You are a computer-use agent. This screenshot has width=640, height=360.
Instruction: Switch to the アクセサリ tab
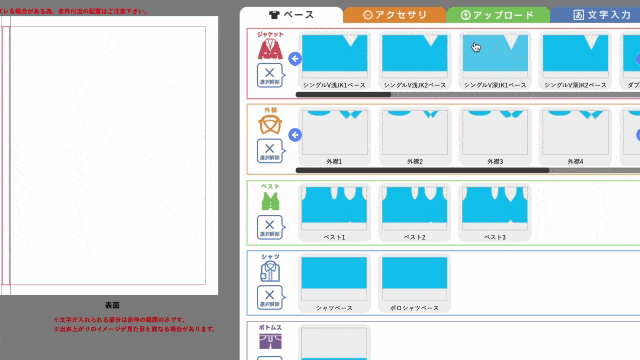[394, 15]
